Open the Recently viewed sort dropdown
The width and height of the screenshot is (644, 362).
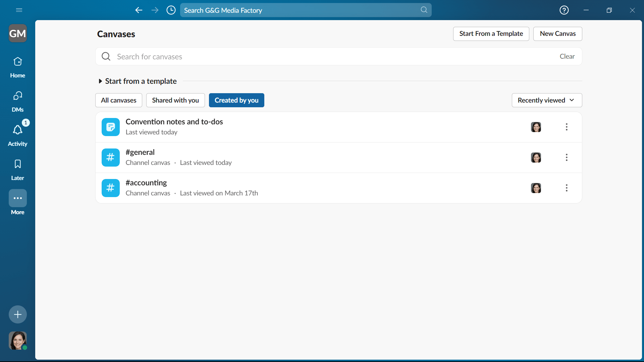(x=547, y=100)
